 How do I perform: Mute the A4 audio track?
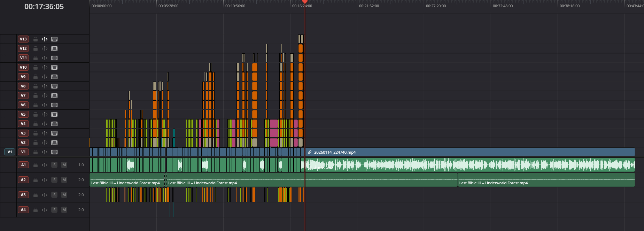[x=64, y=210]
